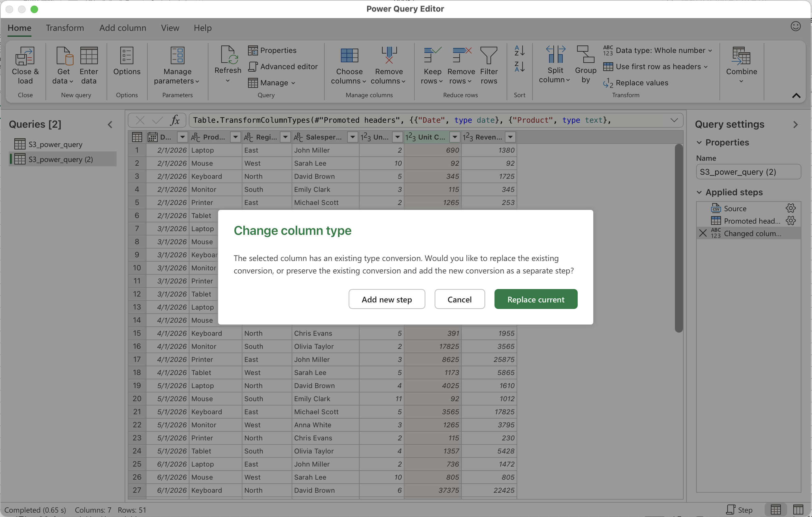
Task: Switch to schema column view
Action: (798, 510)
